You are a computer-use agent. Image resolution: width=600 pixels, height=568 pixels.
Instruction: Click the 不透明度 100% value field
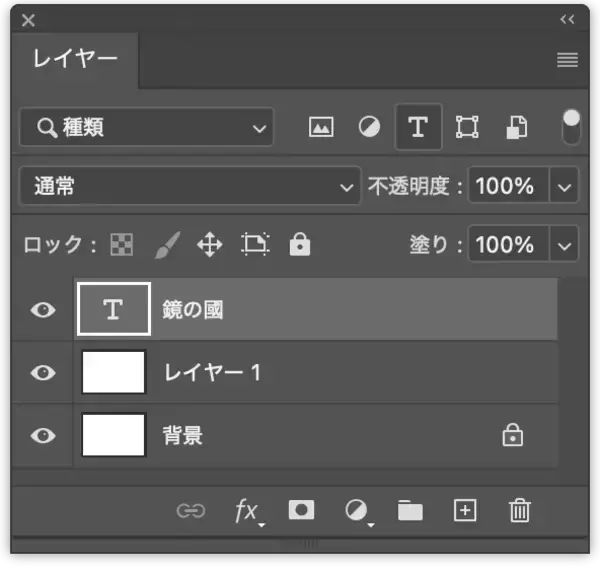(509, 186)
